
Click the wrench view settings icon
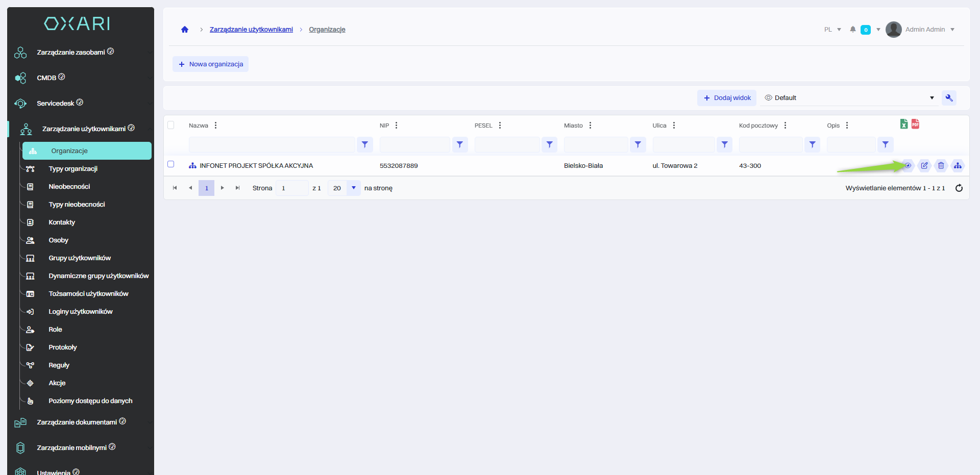949,98
